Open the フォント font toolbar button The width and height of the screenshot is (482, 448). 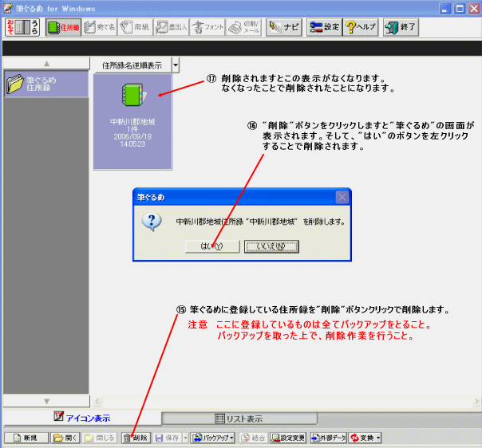click(207, 27)
